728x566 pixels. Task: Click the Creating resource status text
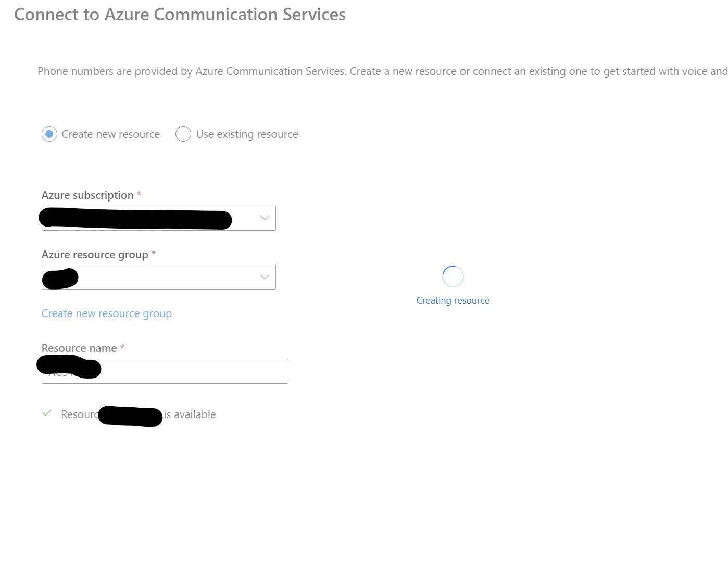pyautogui.click(x=453, y=300)
